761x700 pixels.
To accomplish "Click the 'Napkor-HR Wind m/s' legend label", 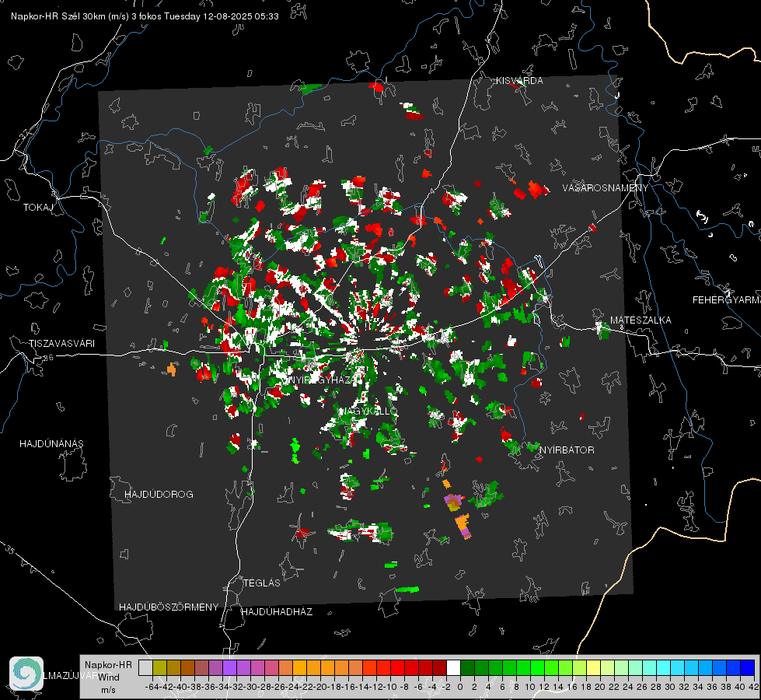I will tap(108, 677).
